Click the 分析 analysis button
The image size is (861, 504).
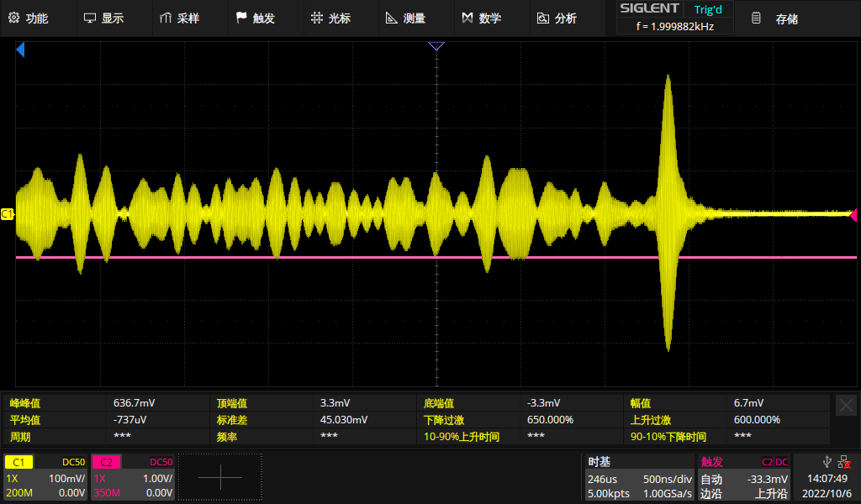(x=557, y=18)
